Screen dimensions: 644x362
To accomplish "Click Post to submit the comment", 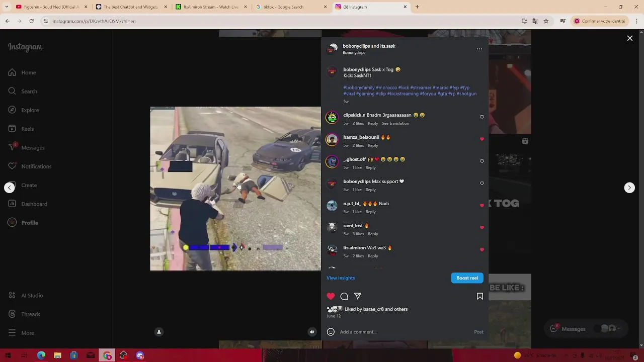I will click(478, 332).
